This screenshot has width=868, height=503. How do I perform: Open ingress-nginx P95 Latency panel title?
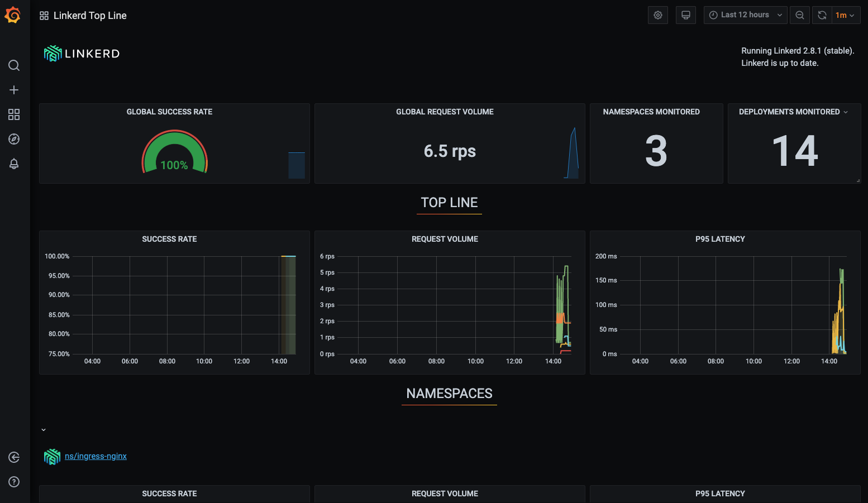720,494
